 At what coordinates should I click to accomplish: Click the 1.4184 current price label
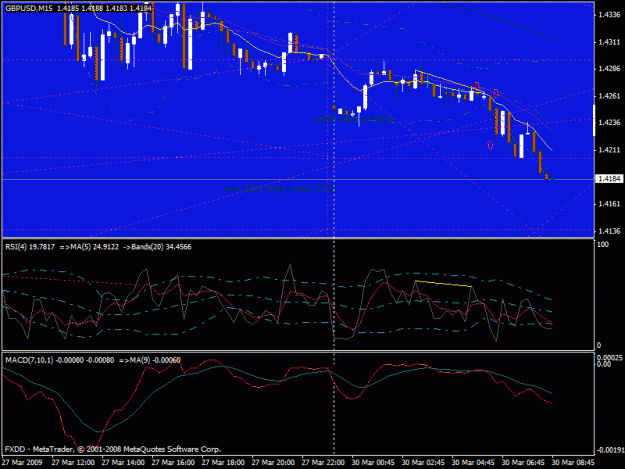click(609, 179)
